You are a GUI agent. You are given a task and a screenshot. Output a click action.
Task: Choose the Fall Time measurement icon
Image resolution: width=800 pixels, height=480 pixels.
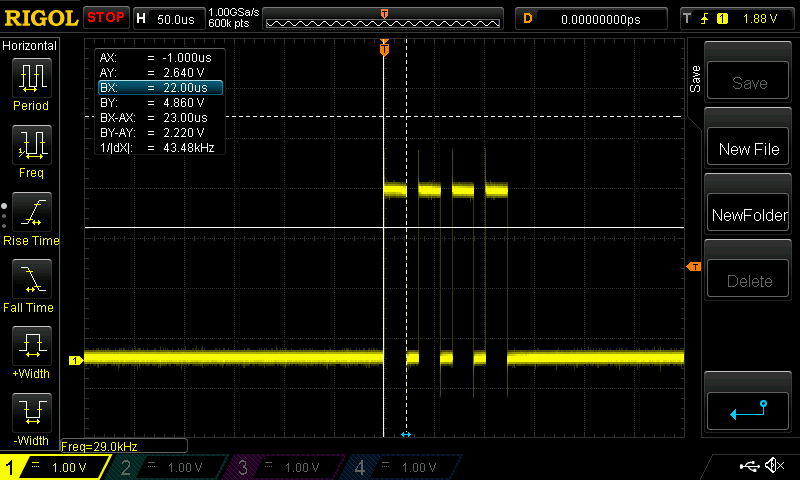pos(31,280)
